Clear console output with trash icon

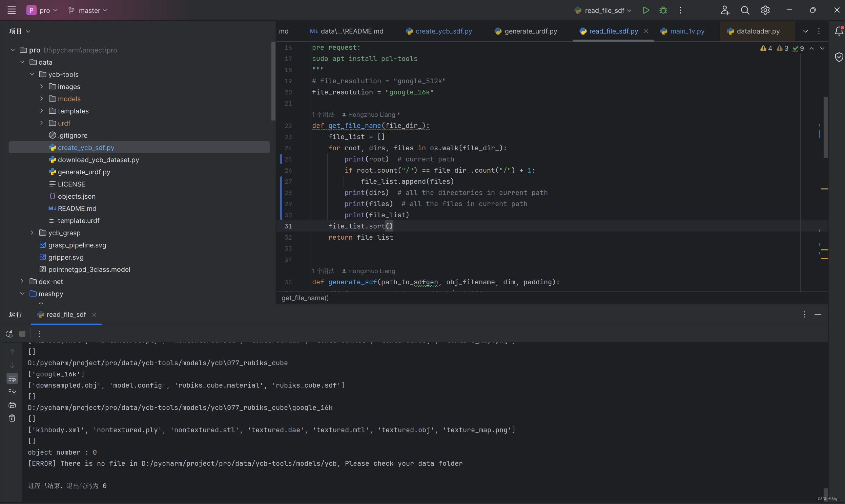tap(12, 418)
